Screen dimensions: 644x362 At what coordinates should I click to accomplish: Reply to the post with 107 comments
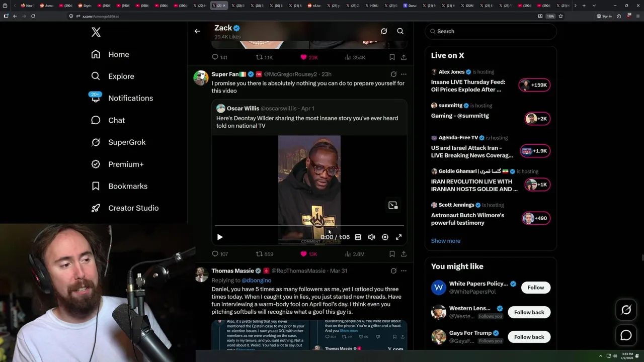coord(220,254)
